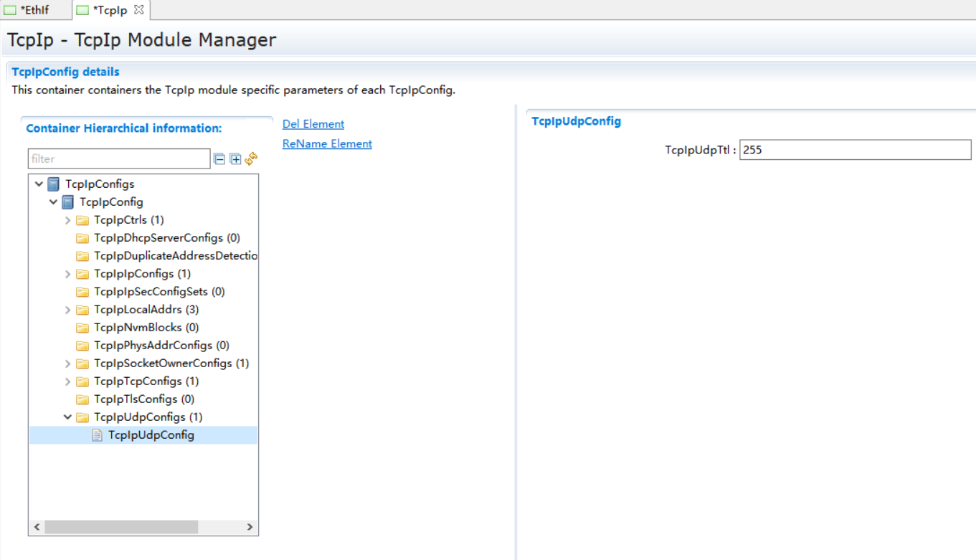
Task: Select the TcpIp tab
Action: coord(109,10)
